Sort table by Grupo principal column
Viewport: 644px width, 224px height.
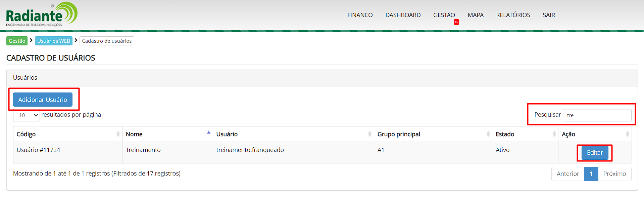(x=432, y=134)
